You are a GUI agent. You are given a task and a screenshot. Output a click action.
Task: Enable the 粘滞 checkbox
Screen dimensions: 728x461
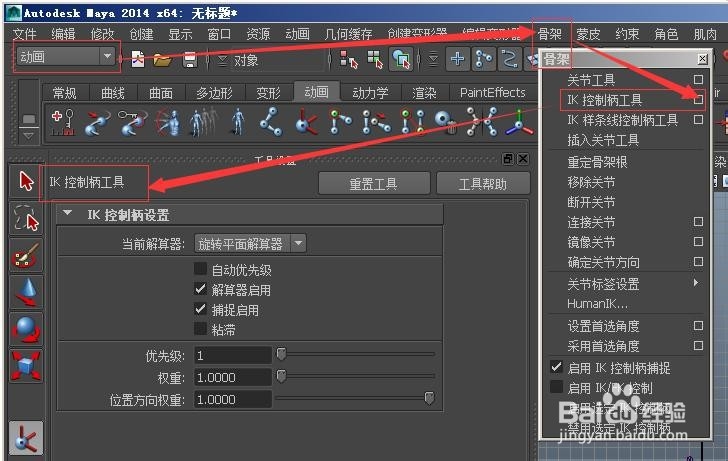[200, 329]
